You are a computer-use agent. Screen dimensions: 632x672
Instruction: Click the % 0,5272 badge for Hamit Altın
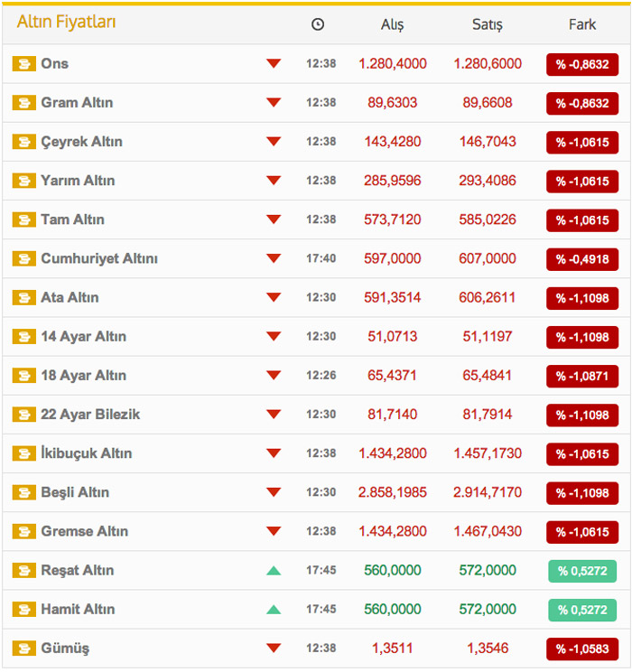pos(582,611)
